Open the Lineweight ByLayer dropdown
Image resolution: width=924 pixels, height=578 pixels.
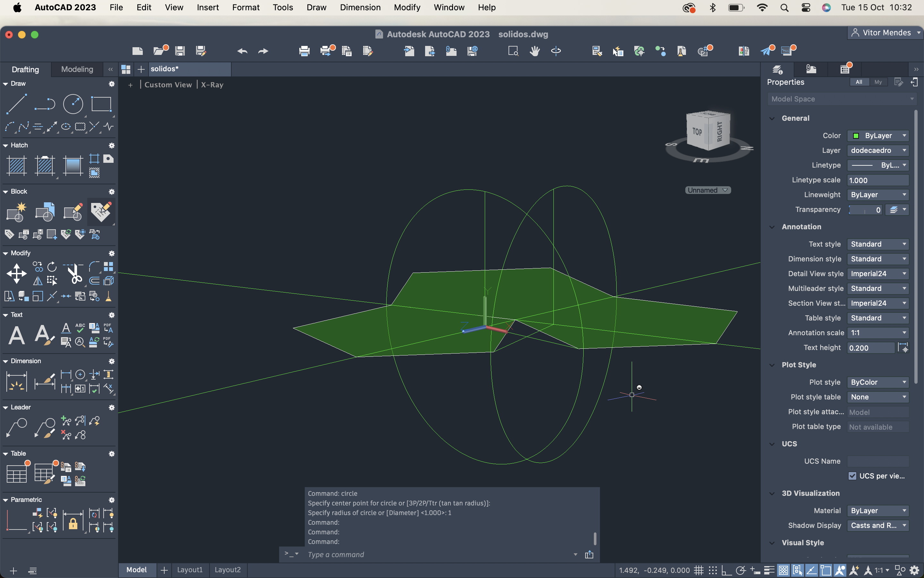878,195
